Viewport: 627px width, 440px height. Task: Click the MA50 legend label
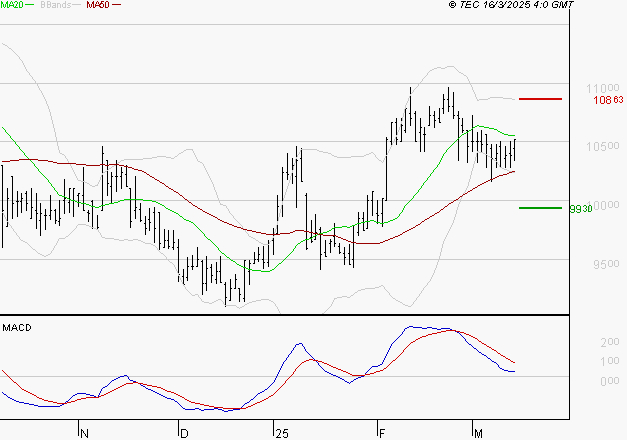point(98,5)
